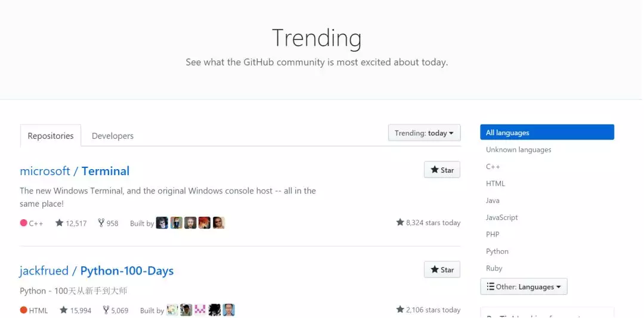Open the Trending: today dropdown
This screenshot has height=318, width=644.
click(x=425, y=133)
